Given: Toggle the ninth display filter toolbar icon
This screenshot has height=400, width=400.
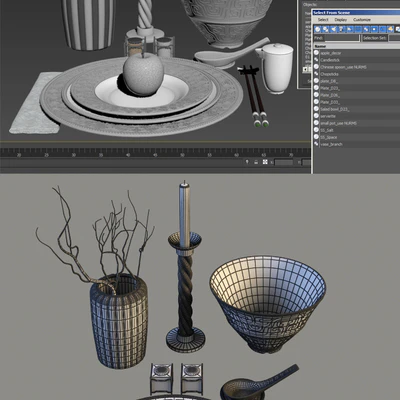Looking at the screenshot, I should tap(382, 29).
